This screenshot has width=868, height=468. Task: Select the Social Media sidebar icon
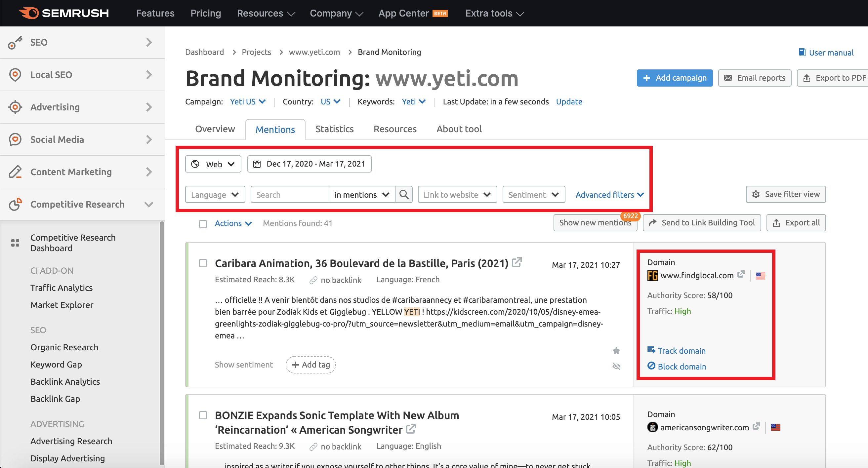pos(15,139)
